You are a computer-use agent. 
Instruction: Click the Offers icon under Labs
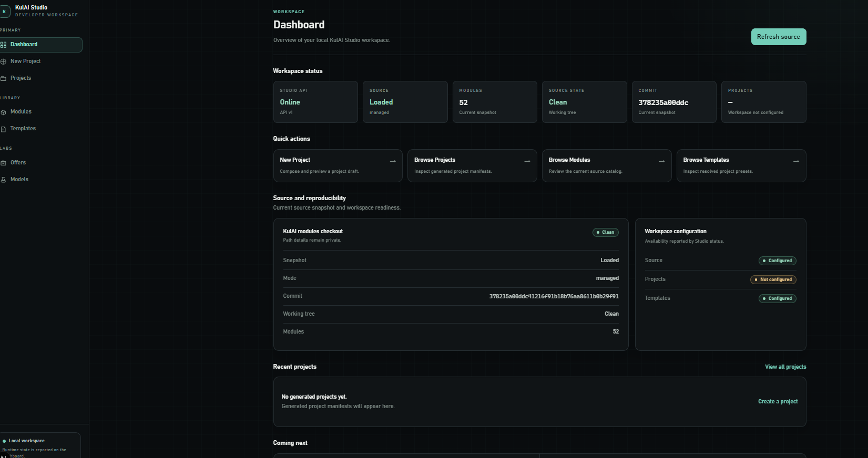tap(3, 163)
